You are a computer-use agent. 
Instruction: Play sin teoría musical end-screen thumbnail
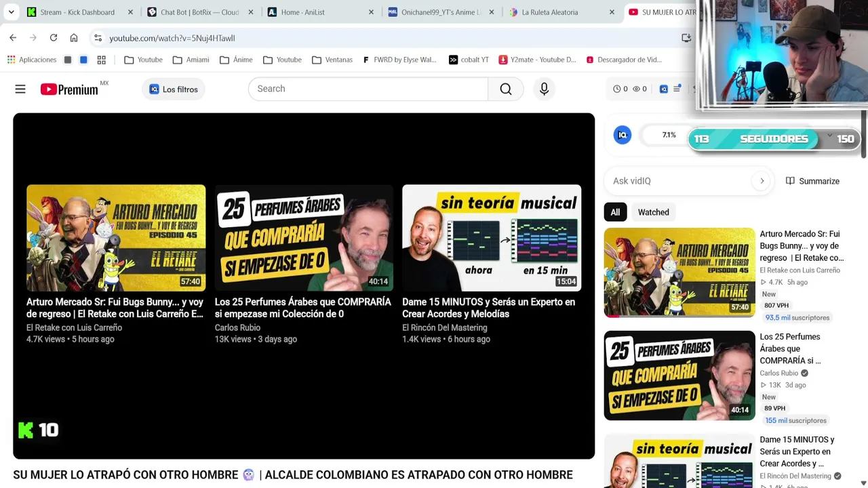point(492,238)
